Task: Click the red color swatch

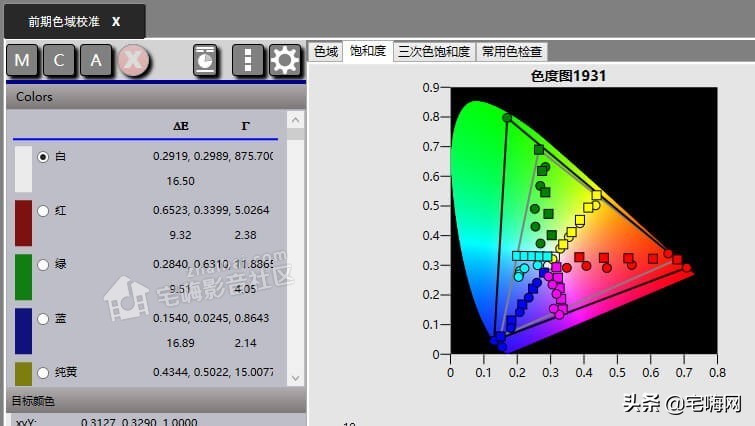Action: point(24,223)
